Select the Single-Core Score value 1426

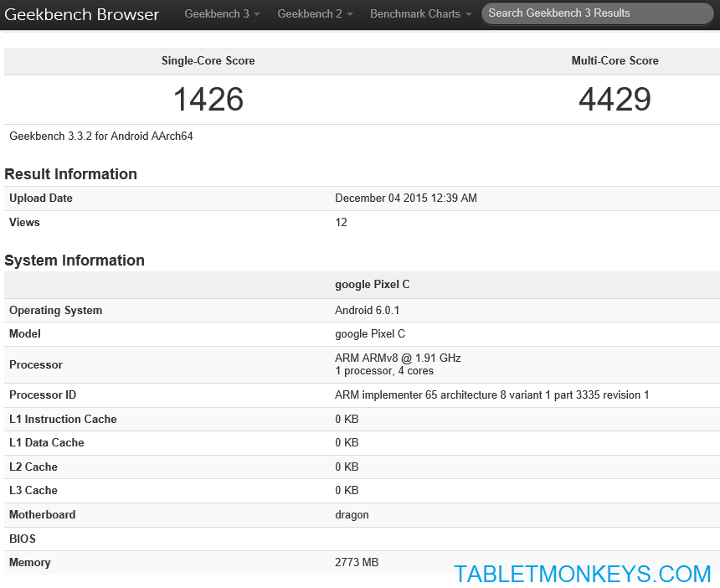click(x=208, y=99)
